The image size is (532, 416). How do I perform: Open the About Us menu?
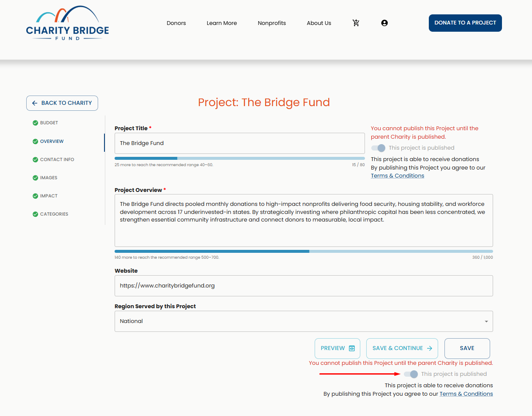(x=319, y=23)
